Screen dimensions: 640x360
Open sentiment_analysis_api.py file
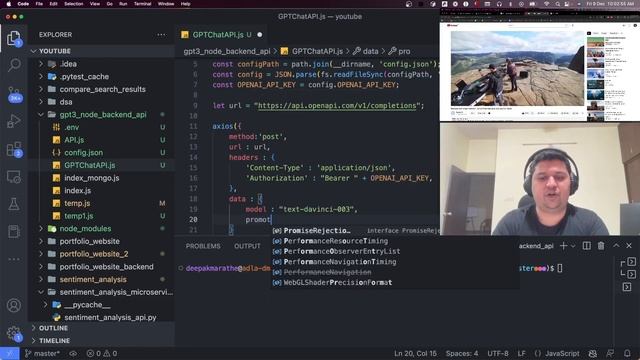110,318
